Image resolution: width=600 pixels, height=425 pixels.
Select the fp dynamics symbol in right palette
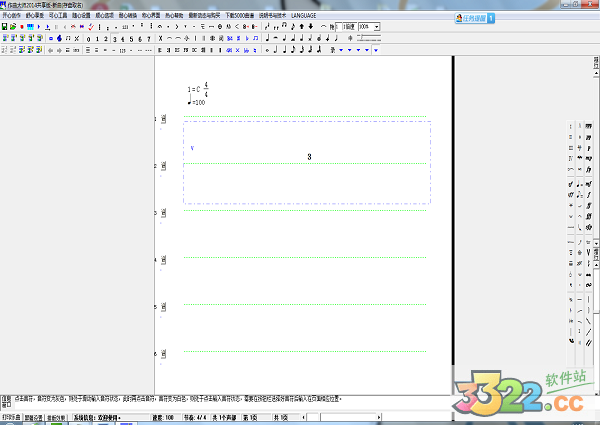[x=589, y=169]
